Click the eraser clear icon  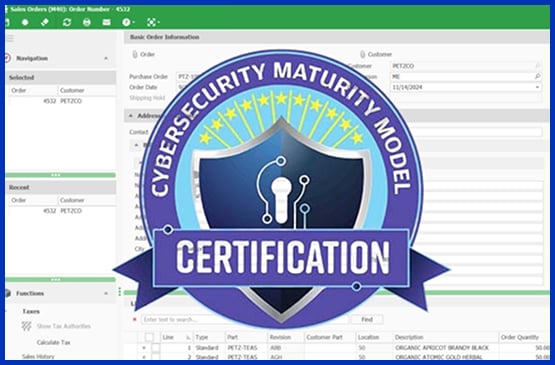click(45, 22)
